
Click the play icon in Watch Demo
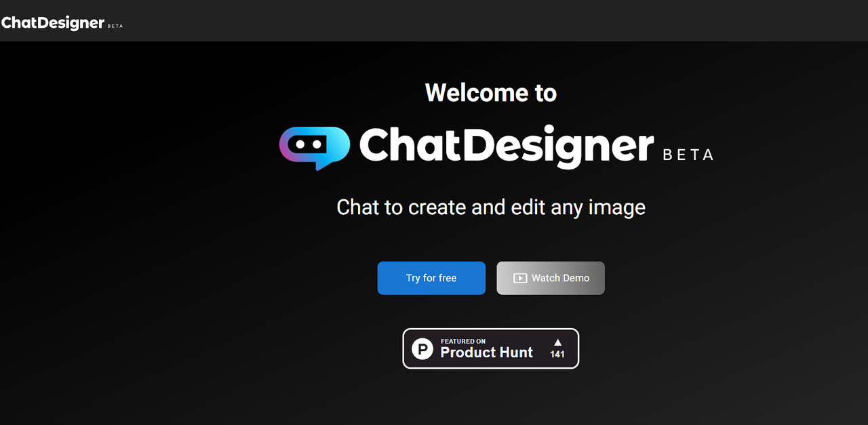[x=520, y=278]
